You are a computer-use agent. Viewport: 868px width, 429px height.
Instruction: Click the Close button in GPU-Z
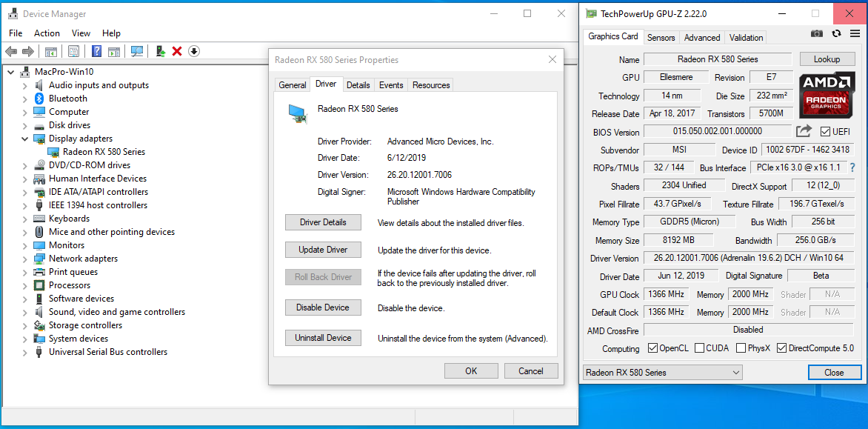(834, 373)
